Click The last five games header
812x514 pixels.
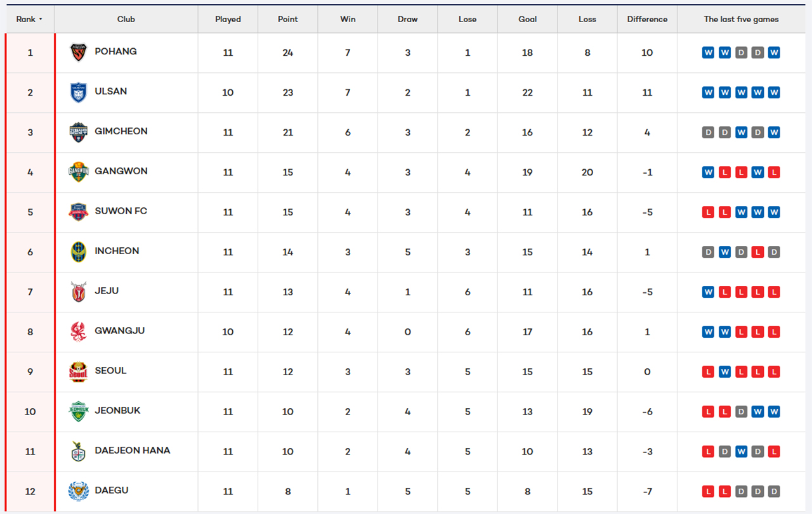click(741, 19)
